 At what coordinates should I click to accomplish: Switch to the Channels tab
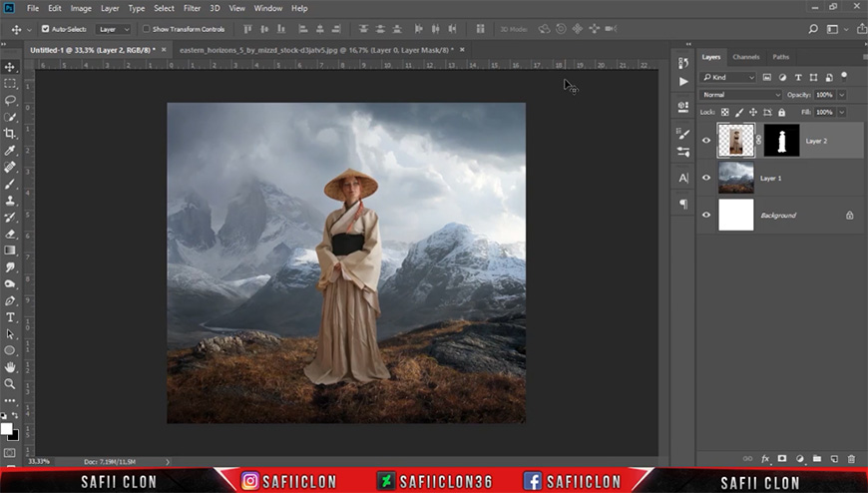pyautogui.click(x=745, y=57)
